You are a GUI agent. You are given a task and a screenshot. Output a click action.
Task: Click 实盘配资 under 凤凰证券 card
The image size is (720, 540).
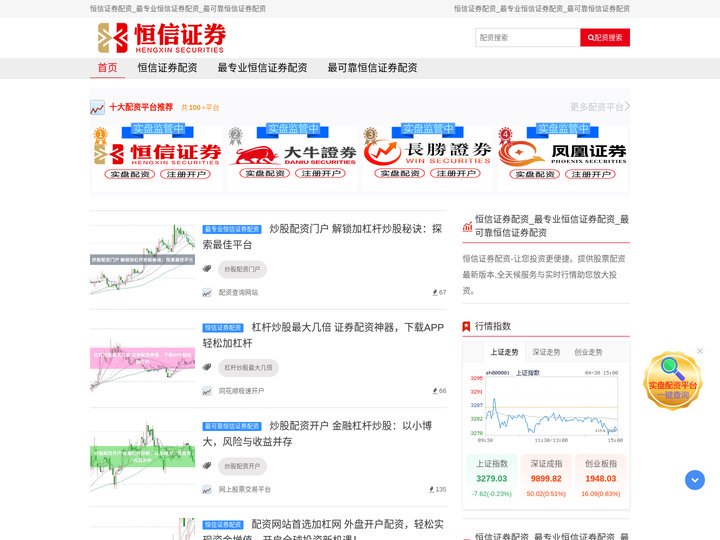pos(535,174)
